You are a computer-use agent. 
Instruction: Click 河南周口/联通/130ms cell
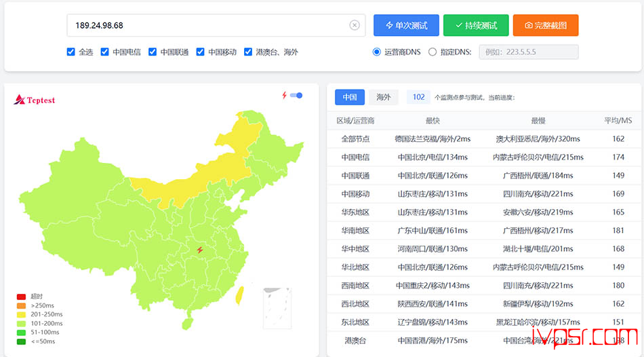(x=432, y=249)
